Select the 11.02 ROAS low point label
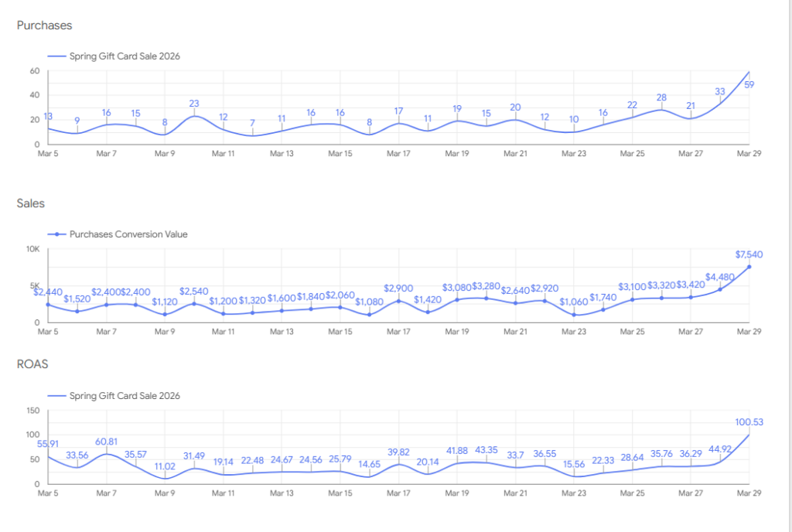 (x=165, y=466)
